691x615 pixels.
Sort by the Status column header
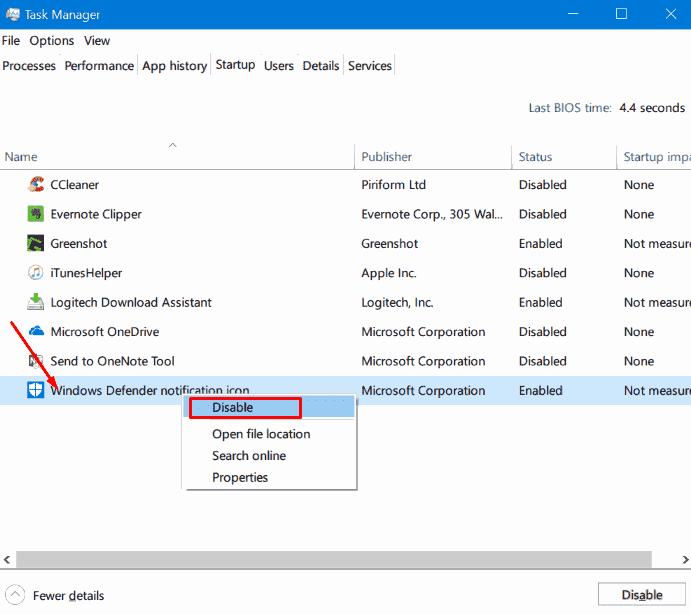coord(535,157)
